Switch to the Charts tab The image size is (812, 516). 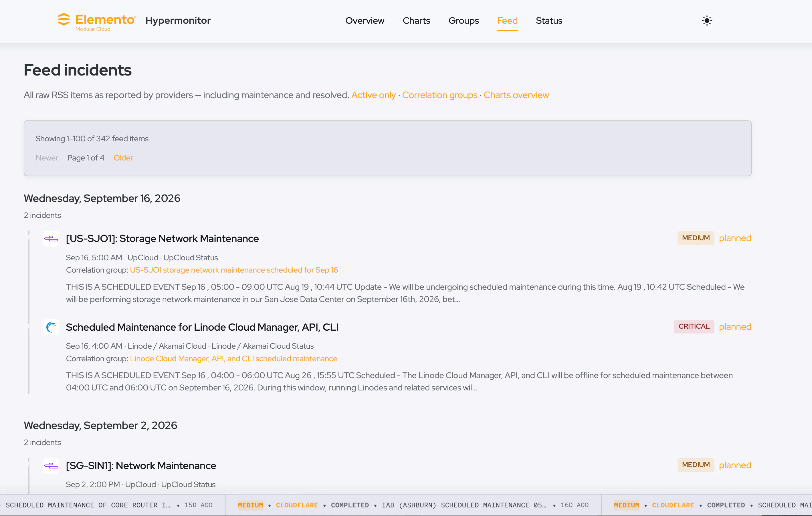416,21
